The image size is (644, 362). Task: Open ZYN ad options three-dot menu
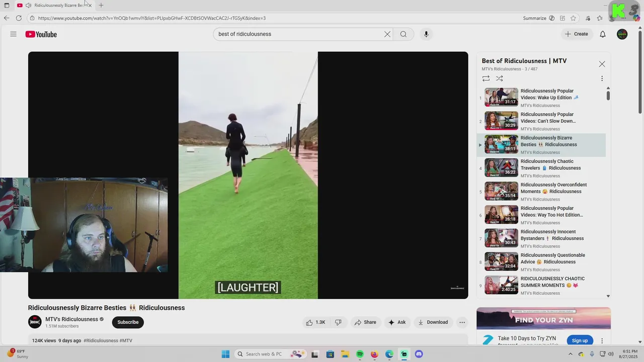pos(602,341)
